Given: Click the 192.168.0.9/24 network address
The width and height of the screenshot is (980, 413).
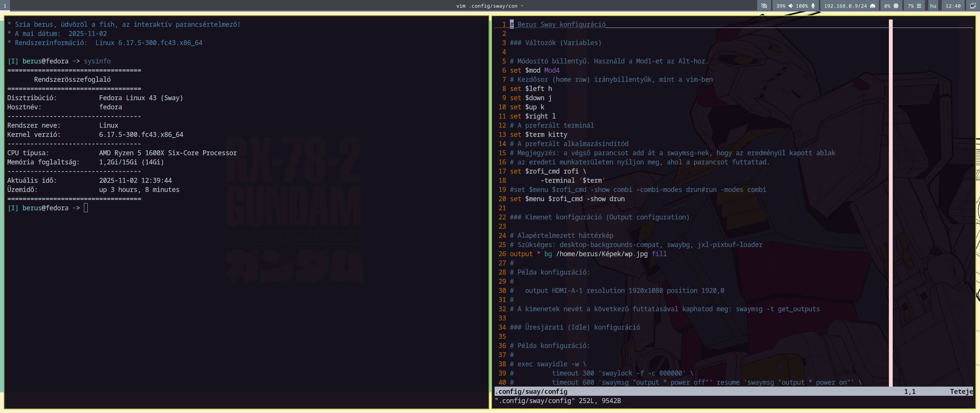Looking at the screenshot, I should pyautogui.click(x=845, y=6).
